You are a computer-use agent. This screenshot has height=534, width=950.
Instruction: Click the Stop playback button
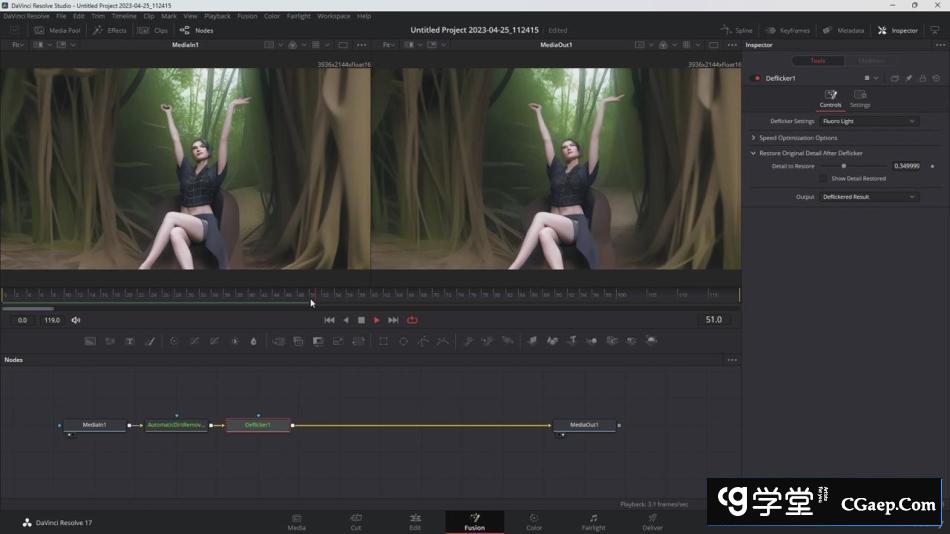[x=361, y=320]
